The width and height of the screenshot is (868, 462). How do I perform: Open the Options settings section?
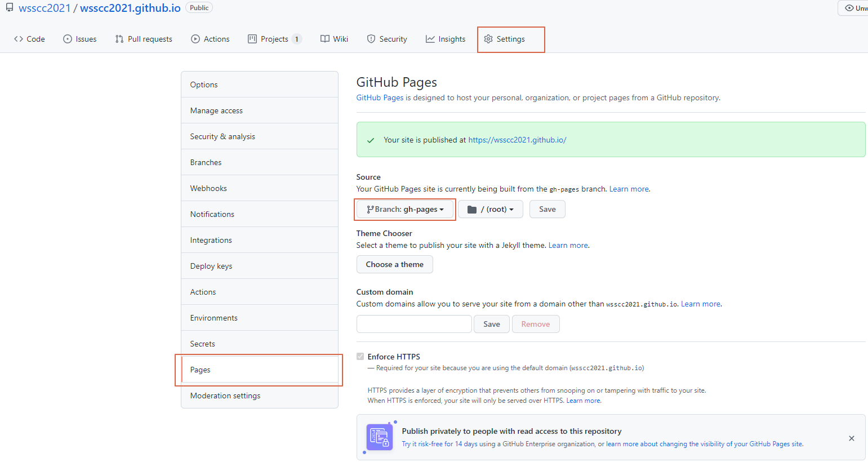tap(203, 84)
